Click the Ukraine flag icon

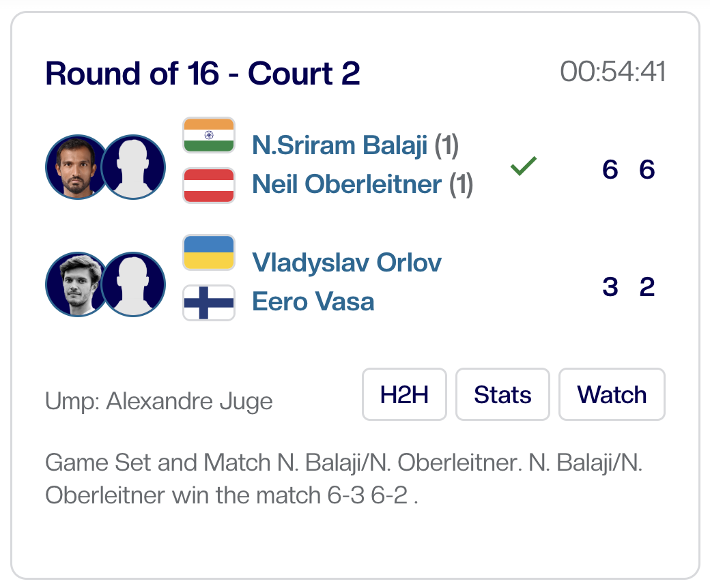click(209, 252)
